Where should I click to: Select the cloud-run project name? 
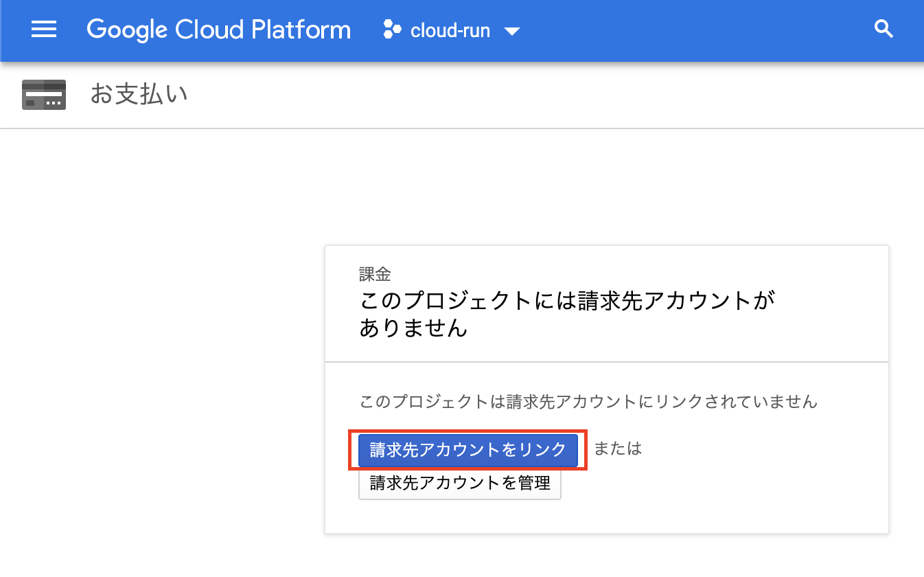tap(450, 30)
